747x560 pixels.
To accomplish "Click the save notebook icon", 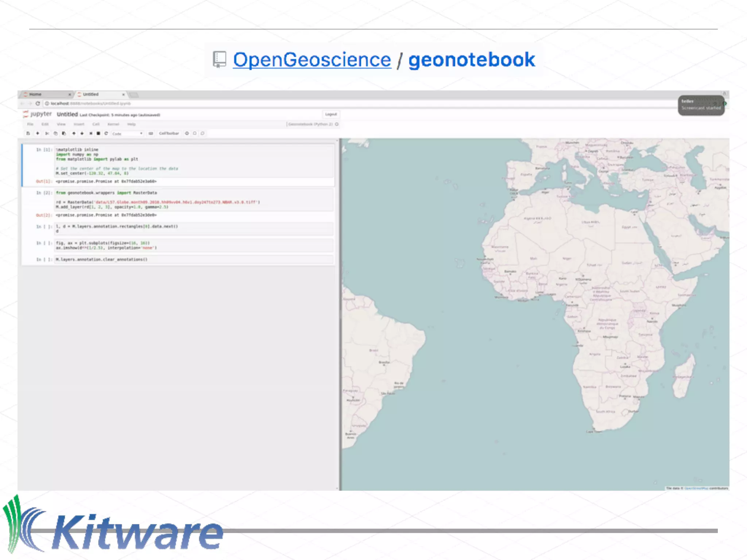I will (28, 133).
